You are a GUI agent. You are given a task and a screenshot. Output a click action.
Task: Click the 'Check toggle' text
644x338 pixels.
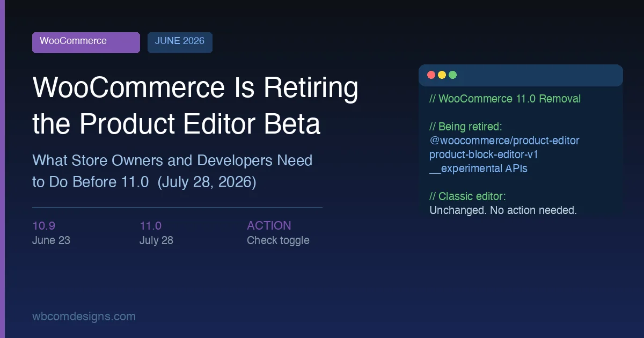click(x=278, y=240)
